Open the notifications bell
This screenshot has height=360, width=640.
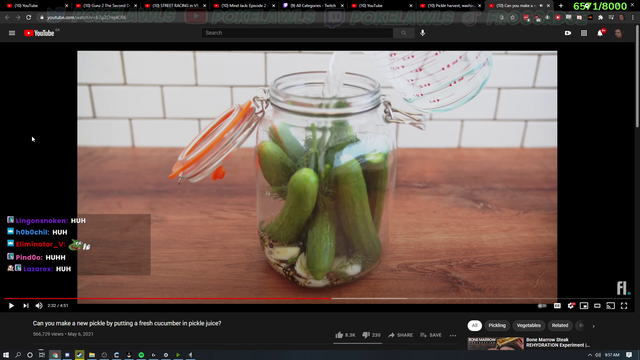(600, 33)
